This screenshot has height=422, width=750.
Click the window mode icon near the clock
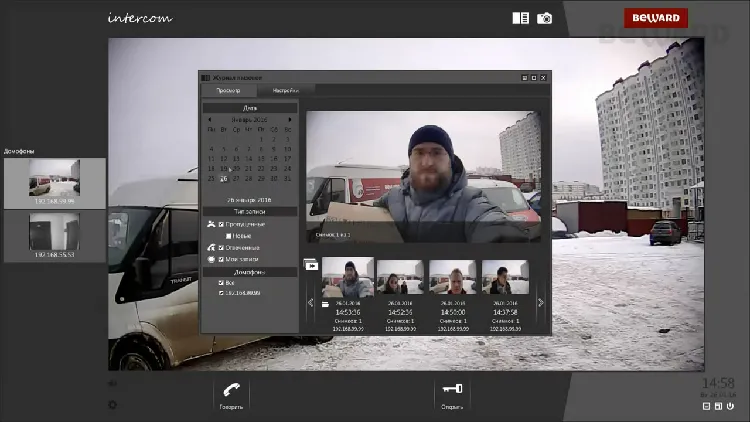(718, 406)
